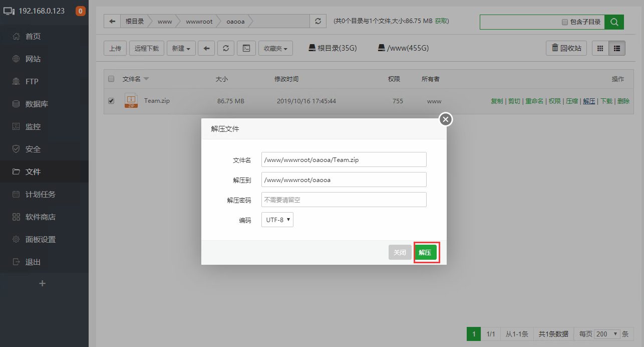This screenshot has height=347, width=644.
Task: Click 远程下载 remote download button
Action: click(147, 48)
